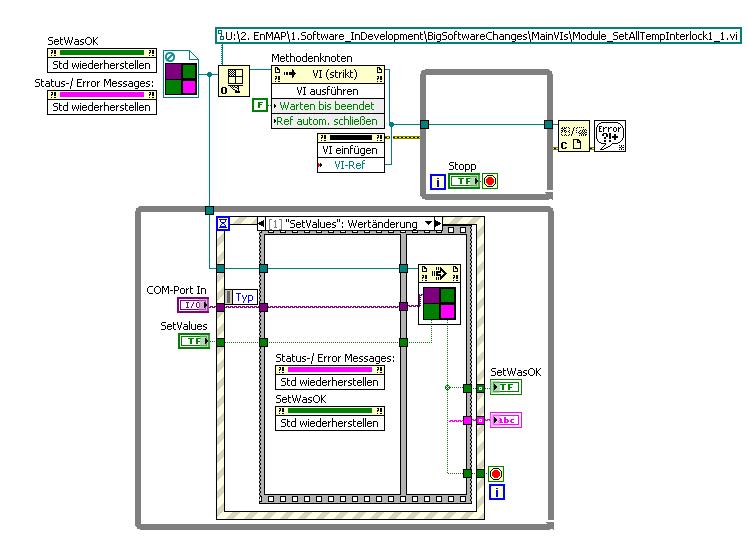This screenshot has height=539, width=748.
Task: Click the upper loop's left tunnel
Action: pyautogui.click(x=425, y=124)
